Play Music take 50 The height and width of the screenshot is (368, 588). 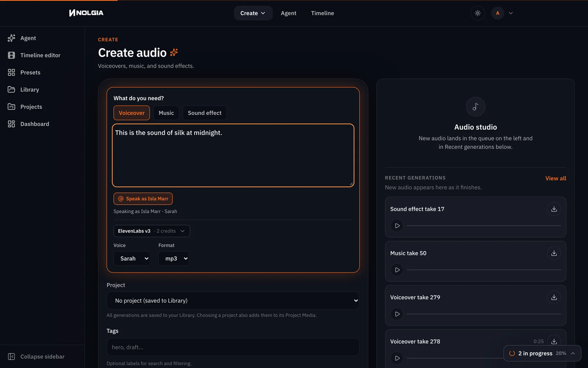click(x=397, y=270)
